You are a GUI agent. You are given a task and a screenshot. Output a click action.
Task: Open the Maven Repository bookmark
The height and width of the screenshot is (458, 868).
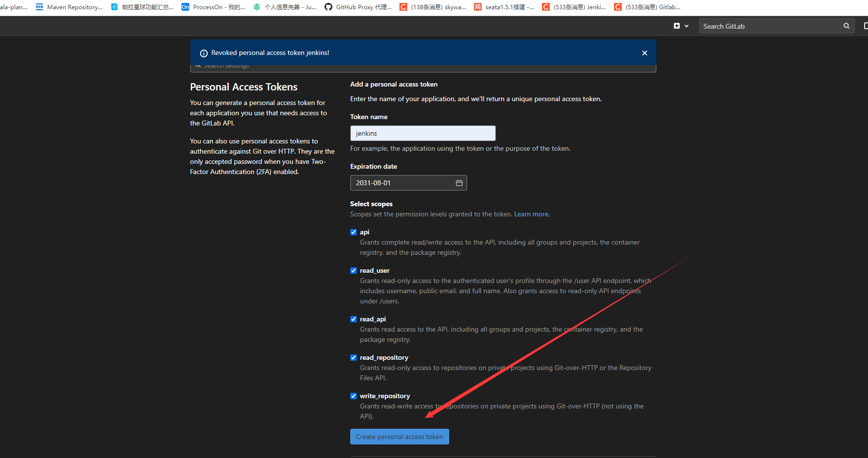[x=69, y=7]
